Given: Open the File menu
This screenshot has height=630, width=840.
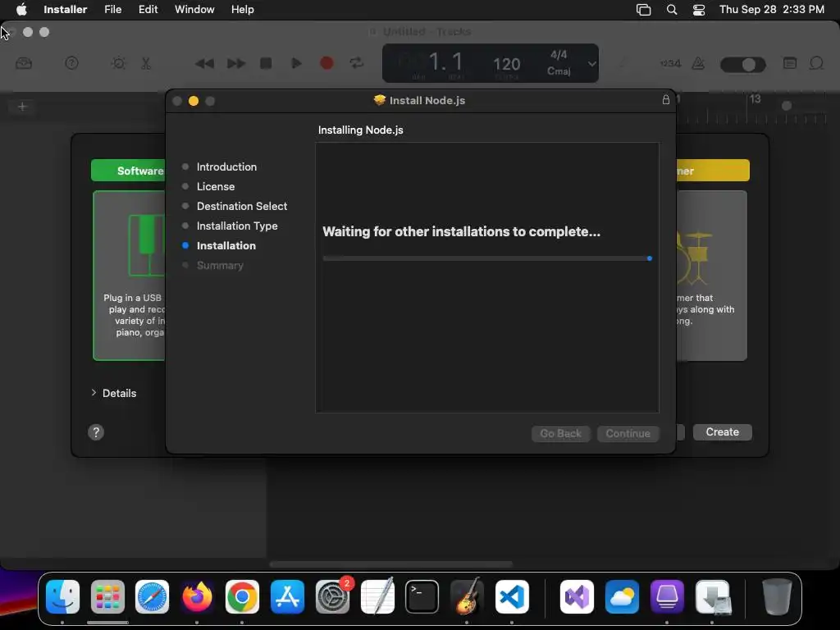Looking at the screenshot, I should point(112,10).
